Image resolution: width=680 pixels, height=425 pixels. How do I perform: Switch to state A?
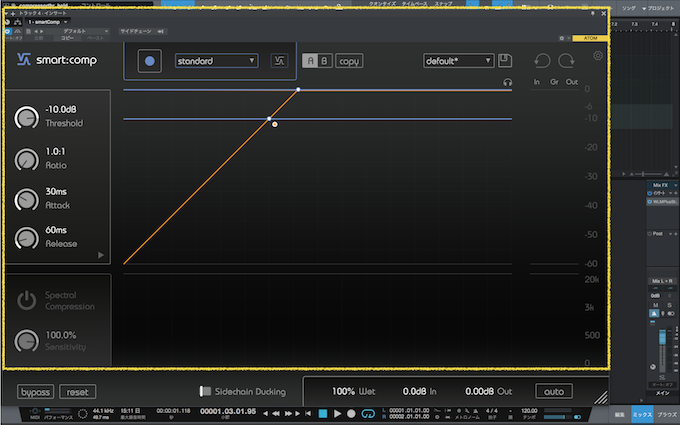310,61
